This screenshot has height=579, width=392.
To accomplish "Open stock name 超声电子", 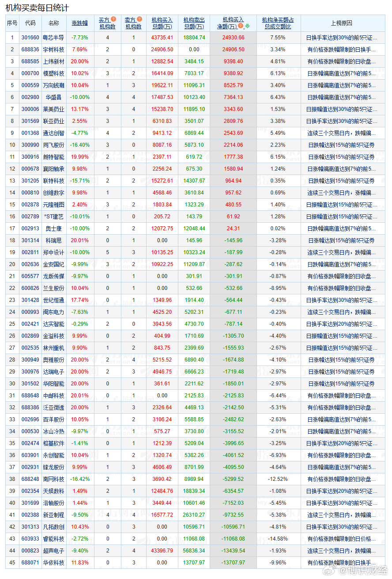I will (x=53, y=551).
